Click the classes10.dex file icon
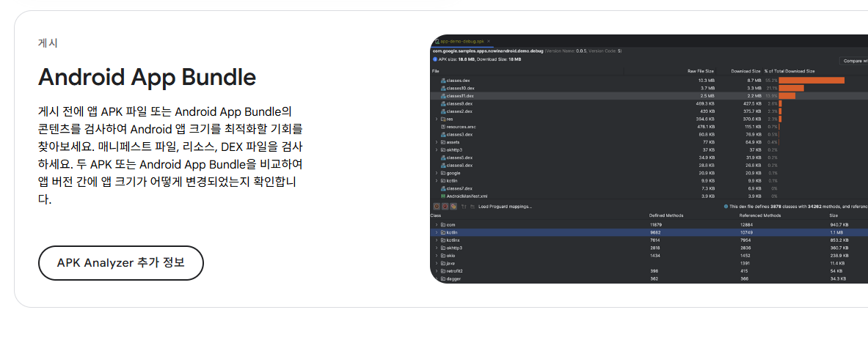This screenshot has height=340, width=868. 443,89
